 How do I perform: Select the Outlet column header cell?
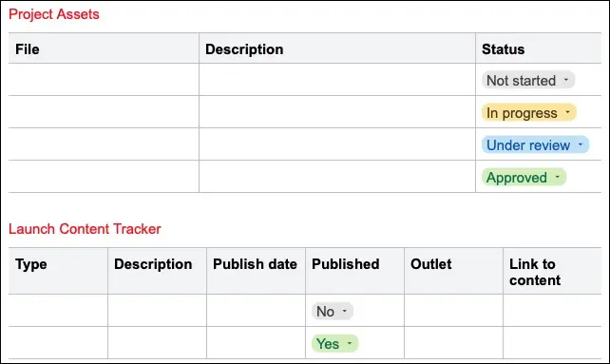pos(453,271)
